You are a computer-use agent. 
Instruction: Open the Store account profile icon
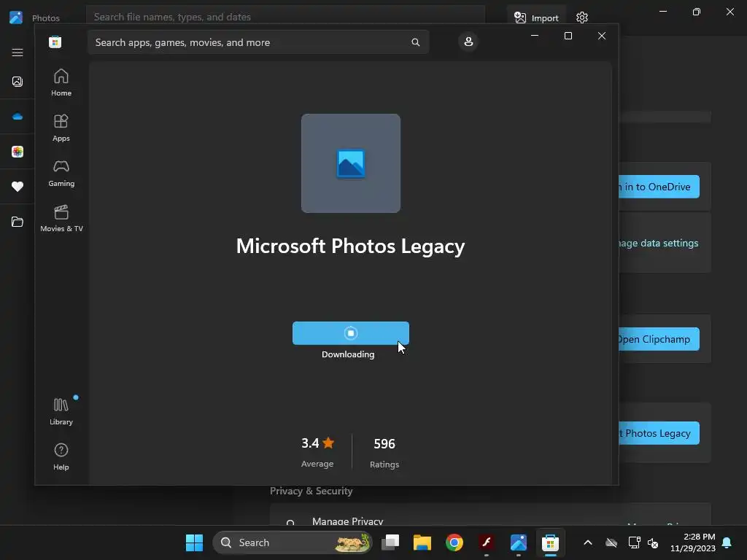point(468,42)
